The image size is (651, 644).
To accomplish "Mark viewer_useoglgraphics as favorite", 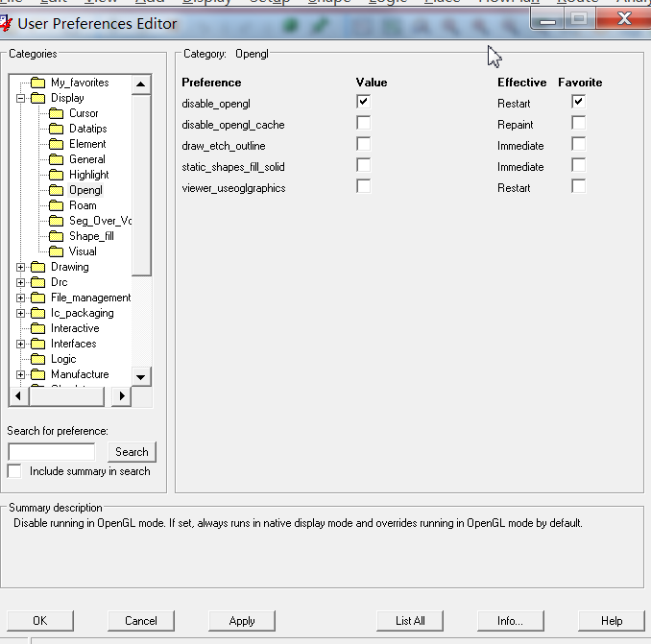I will [x=578, y=186].
